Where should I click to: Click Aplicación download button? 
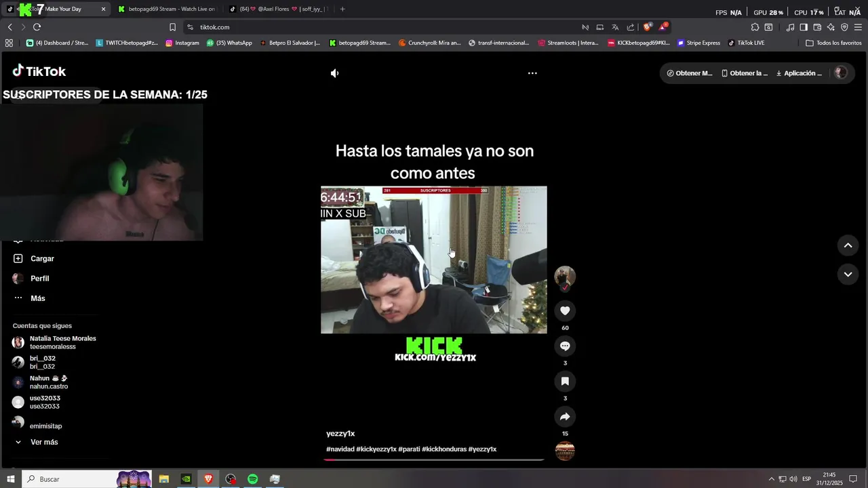pyautogui.click(x=799, y=73)
